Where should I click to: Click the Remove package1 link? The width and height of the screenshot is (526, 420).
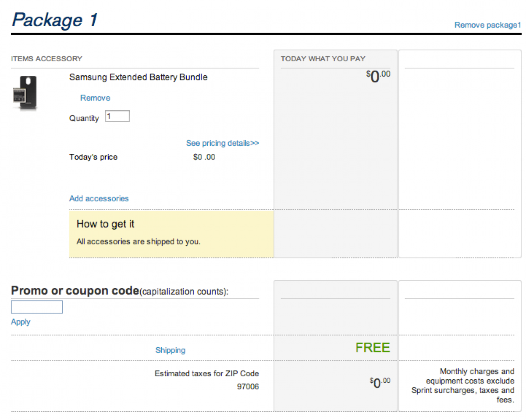pyautogui.click(x=487, y=25)
